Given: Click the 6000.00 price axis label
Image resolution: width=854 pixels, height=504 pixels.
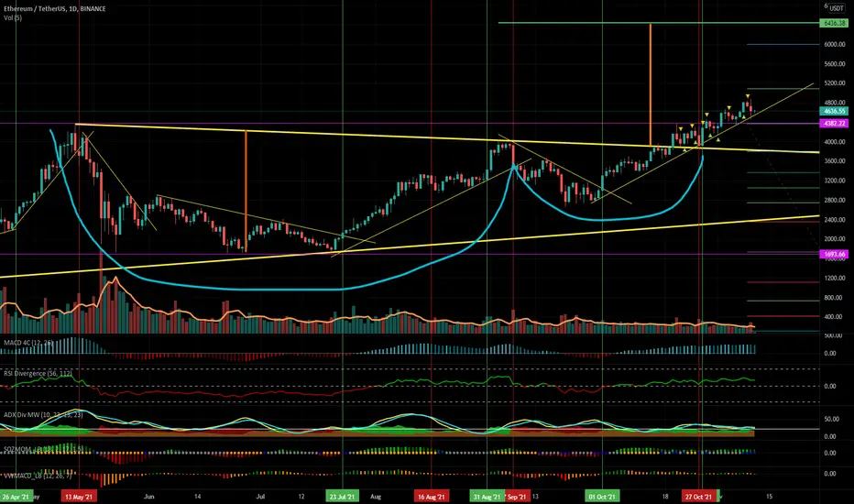Looking at the screenshot, I should tap(835, 45).
